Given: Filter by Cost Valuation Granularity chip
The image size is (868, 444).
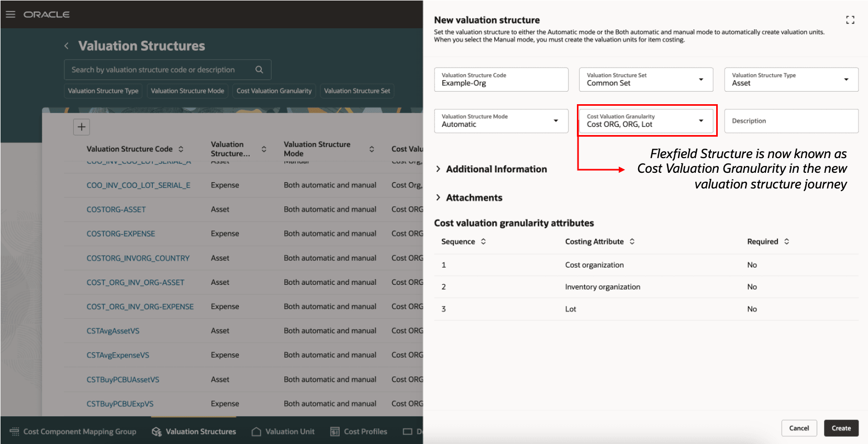Looking at the screenshot, I should click(274, 91).
